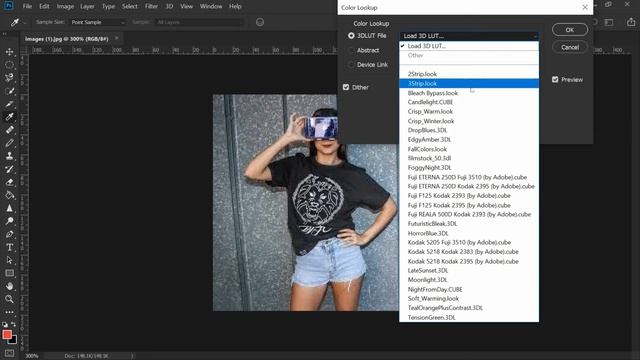
Task: Select the Pen tool
Action: tap(9, 234)
